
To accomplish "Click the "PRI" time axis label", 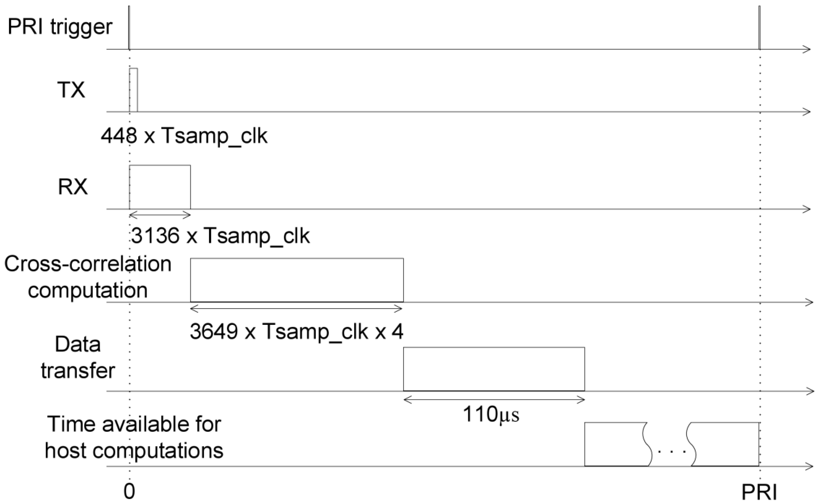I will click(x=759, y=492).
